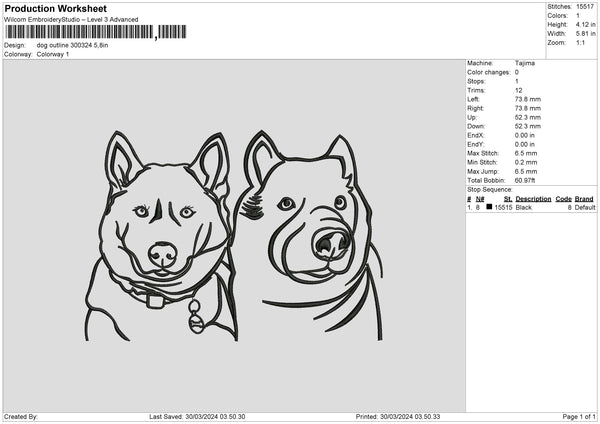Viewport: 600px width, 424px height.
Task: Click the Colors count value 1
Action: 578,16
